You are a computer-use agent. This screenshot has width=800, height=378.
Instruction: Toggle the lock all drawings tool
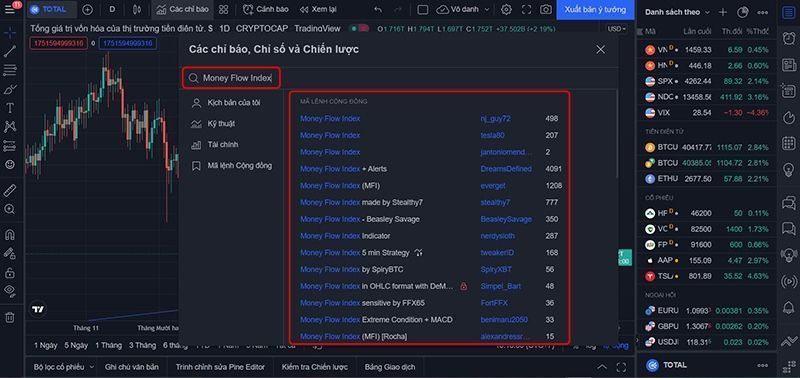point(10,272)
